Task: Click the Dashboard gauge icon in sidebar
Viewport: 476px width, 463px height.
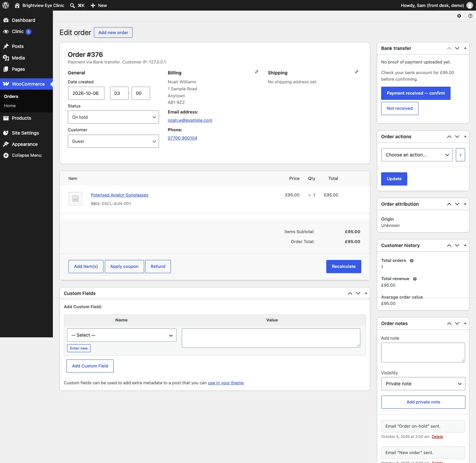Action: pos(6,20)
